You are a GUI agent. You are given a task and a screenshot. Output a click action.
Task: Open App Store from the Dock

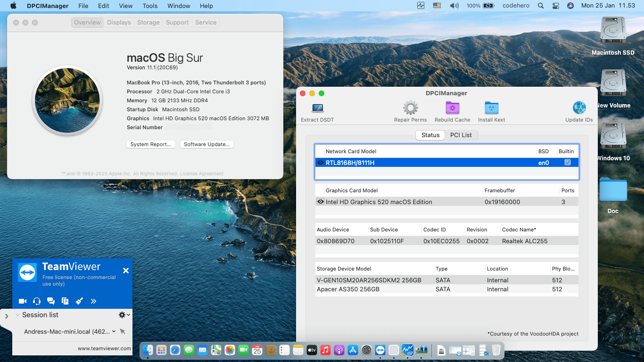(x=353, y=350)
